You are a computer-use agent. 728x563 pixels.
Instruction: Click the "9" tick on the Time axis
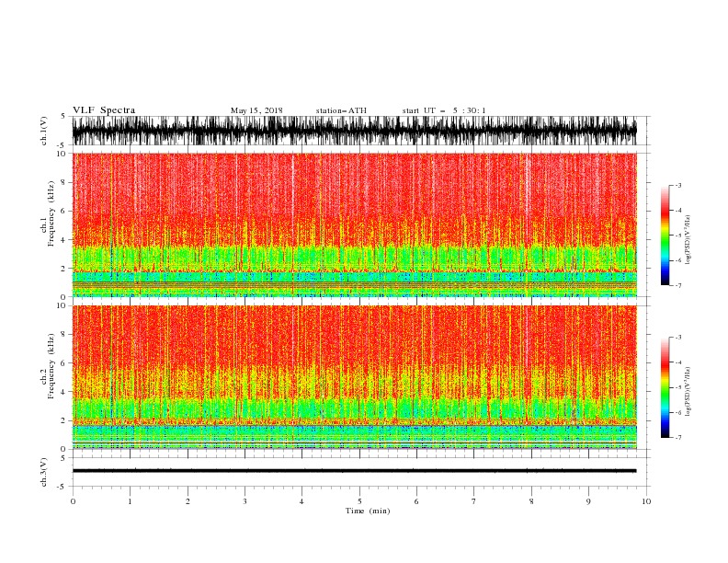[x=588, y=501]
